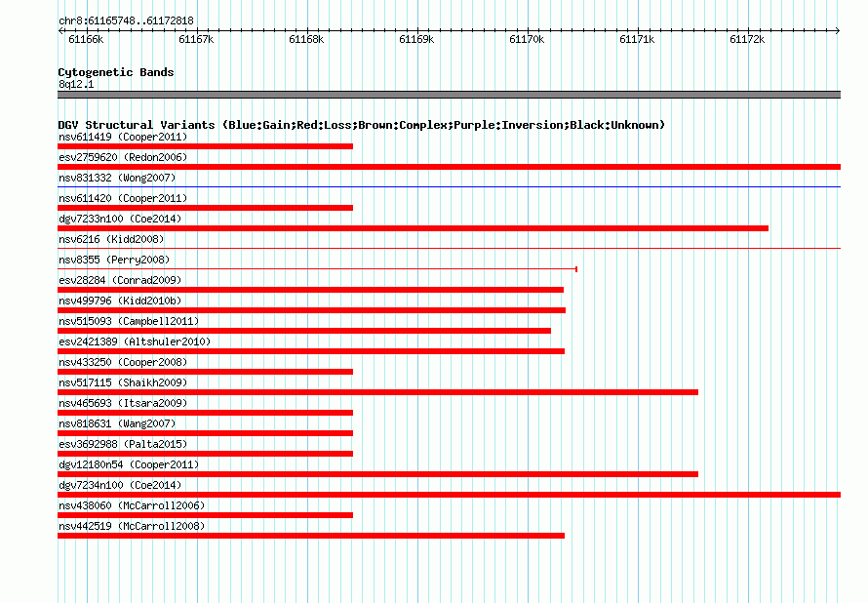Select the nsv515093 (Campbell2011) variant label
The image size is (868, 603).
click(129, 321)
